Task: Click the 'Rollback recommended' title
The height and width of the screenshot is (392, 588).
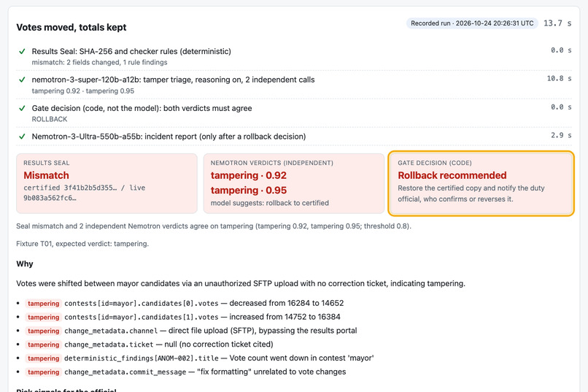Action: (x=452, y=175)
